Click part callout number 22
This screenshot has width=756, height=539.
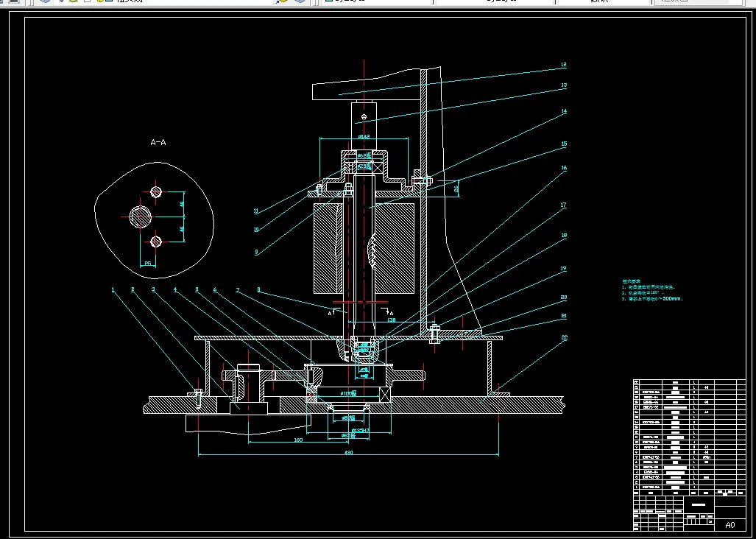563,337
